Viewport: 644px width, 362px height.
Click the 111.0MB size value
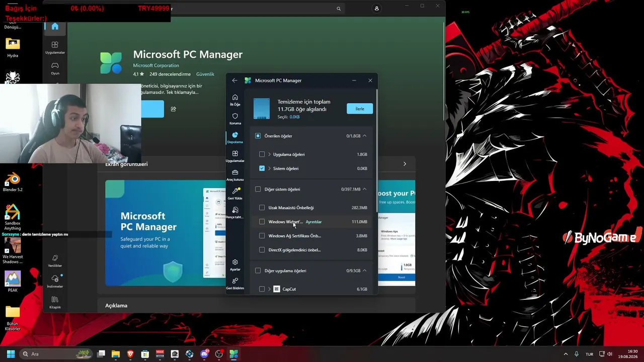pos(359,222)
